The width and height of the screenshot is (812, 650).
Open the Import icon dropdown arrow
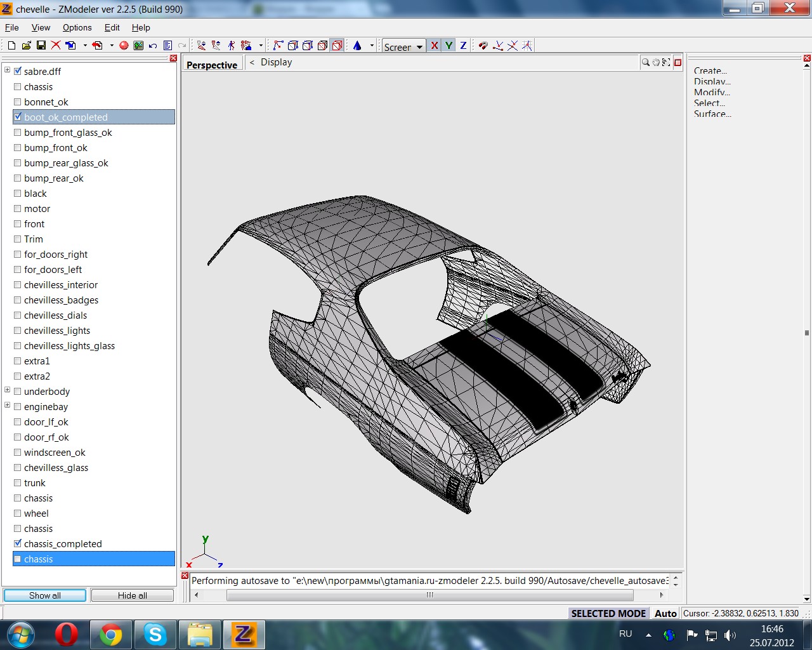click(x=85, y=45)
